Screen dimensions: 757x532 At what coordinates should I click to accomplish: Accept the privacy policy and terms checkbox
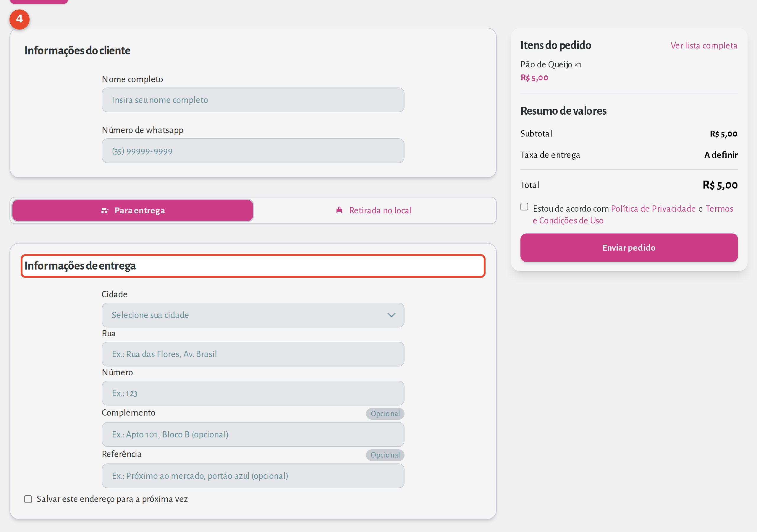tap(524, 207)
